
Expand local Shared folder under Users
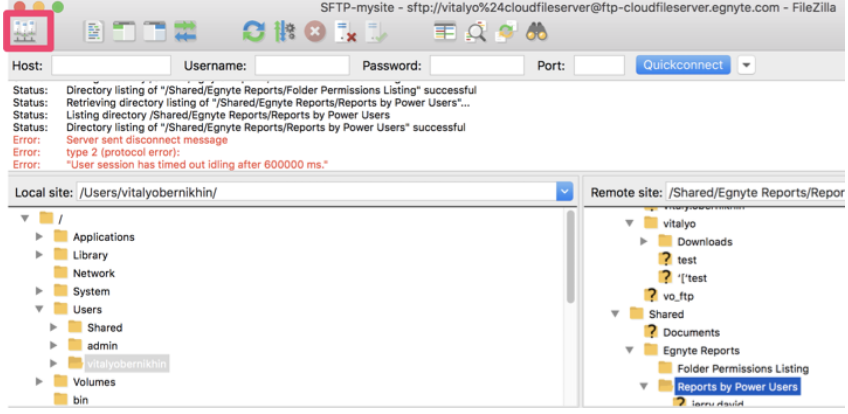(53, 327)
